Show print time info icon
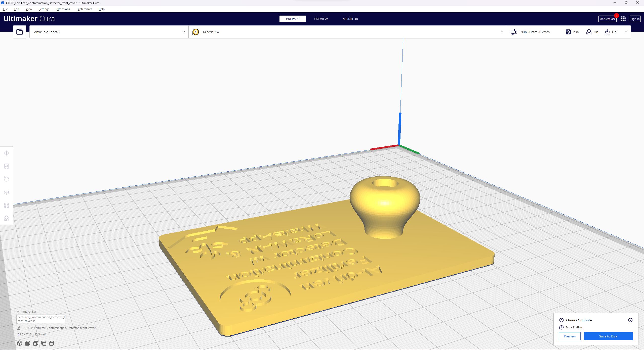This screenshot has width=644, height=350. (630, 320)
